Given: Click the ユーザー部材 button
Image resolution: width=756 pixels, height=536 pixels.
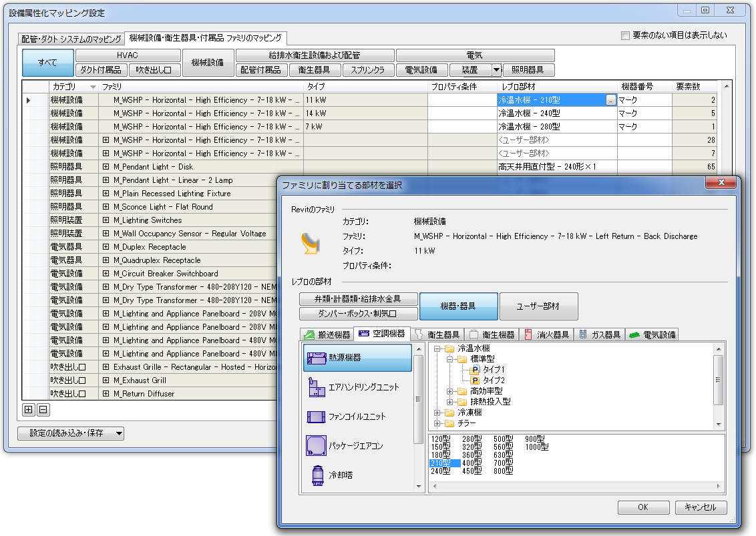Looking at the screenshot, I should [538, 306].
